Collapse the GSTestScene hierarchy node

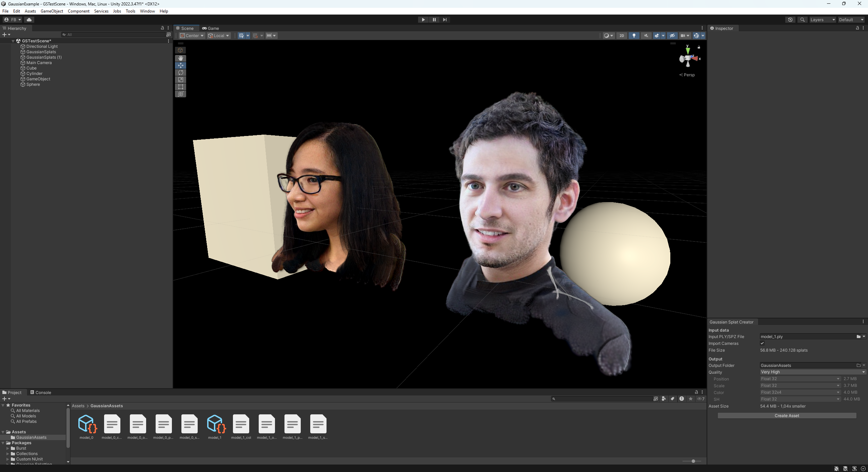point(13,41)
